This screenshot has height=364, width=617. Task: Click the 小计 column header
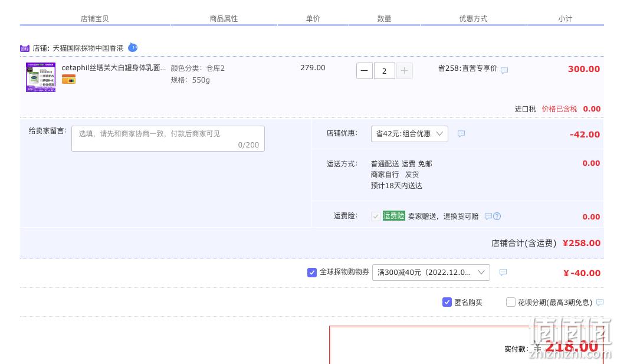coord(565,18)
